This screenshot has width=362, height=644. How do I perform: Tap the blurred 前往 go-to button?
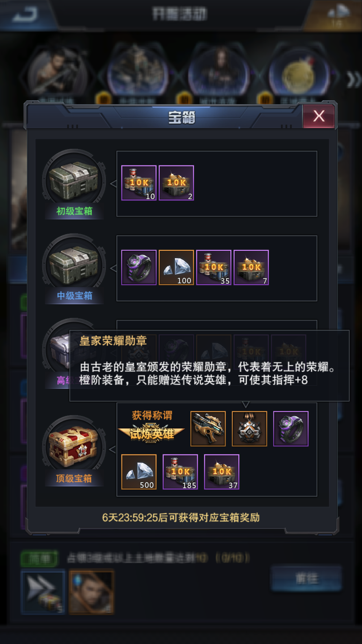pos(306,578)
